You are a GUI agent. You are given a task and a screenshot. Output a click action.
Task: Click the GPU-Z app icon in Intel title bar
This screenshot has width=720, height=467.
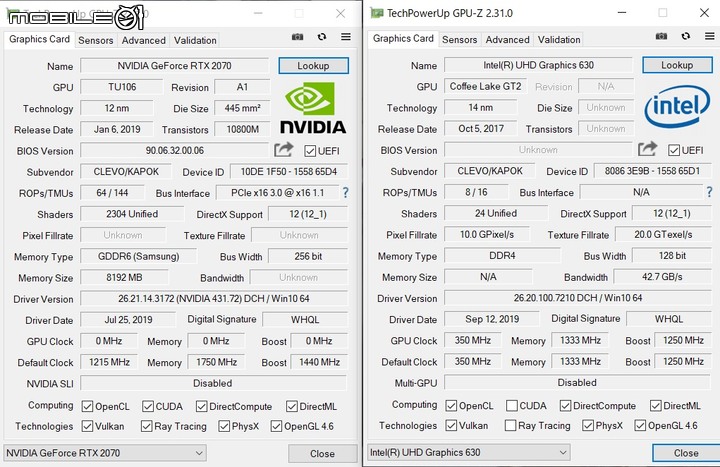pos(377,13)
